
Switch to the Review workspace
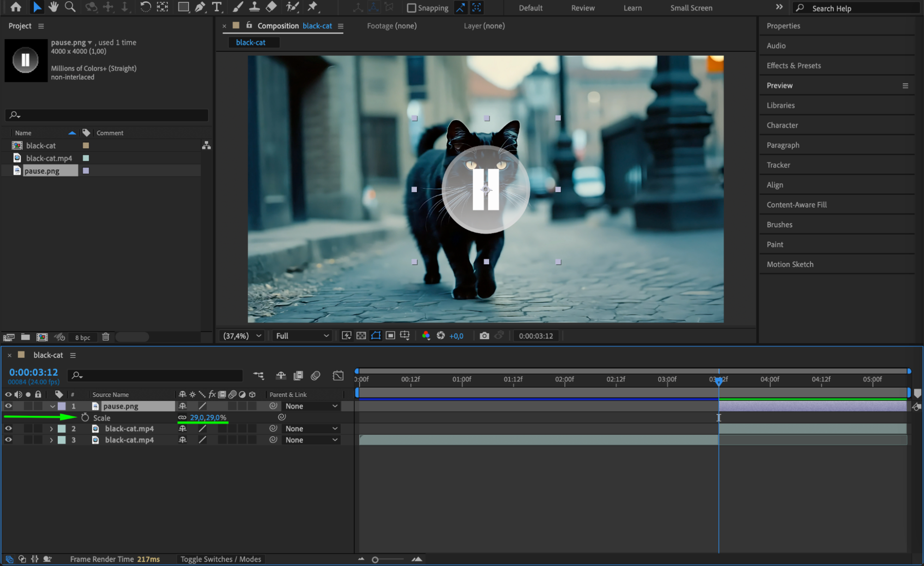tap(582, 8)
